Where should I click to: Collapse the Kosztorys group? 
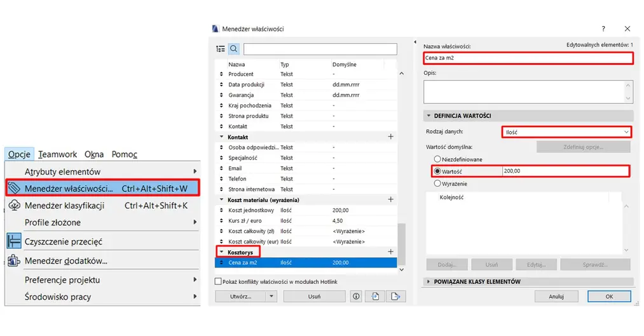coord(222,252)
